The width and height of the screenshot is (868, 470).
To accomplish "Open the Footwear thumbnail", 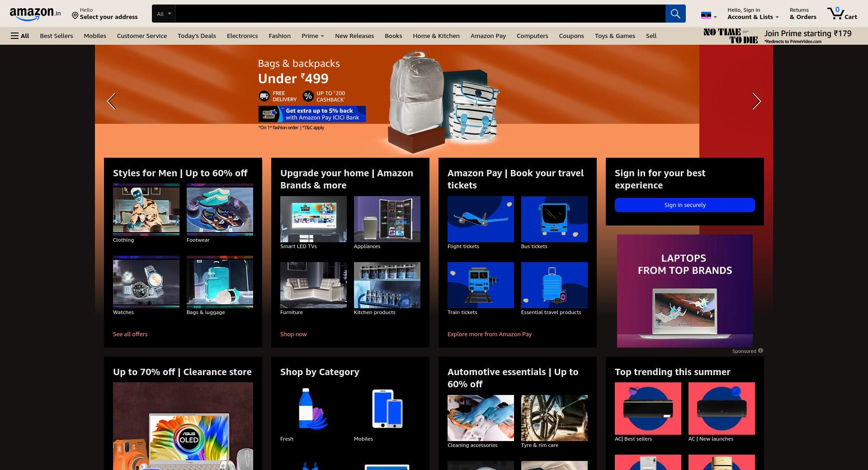I will click(220, 210).
